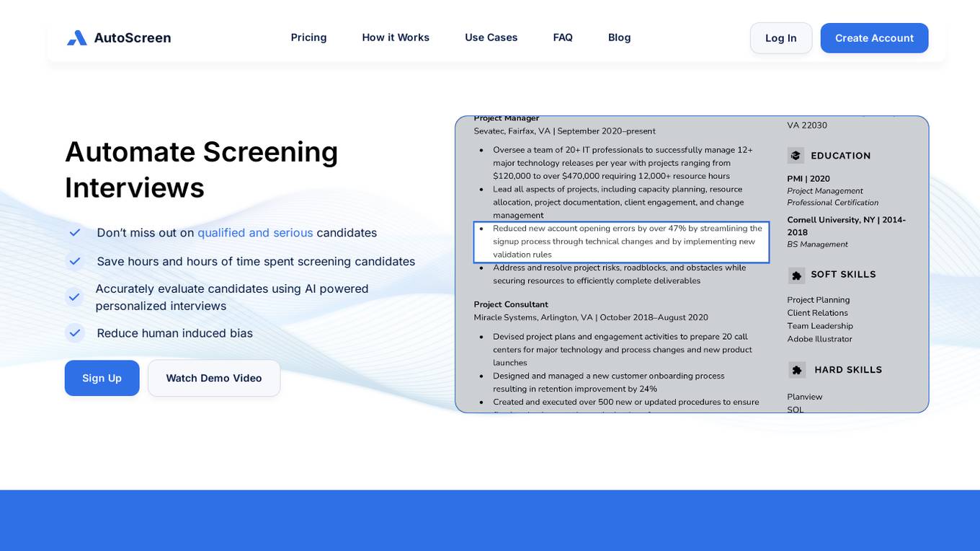Click the 'qualified and serious' highlighted text

coord(255,233)
